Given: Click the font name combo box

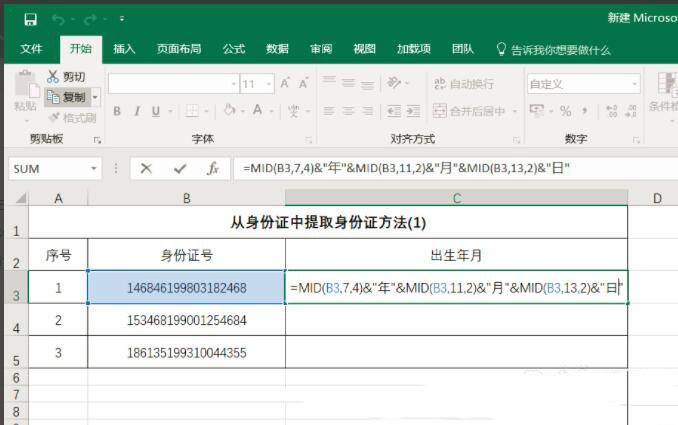Looking at the screenshot, I should click(x=173, y=84).
